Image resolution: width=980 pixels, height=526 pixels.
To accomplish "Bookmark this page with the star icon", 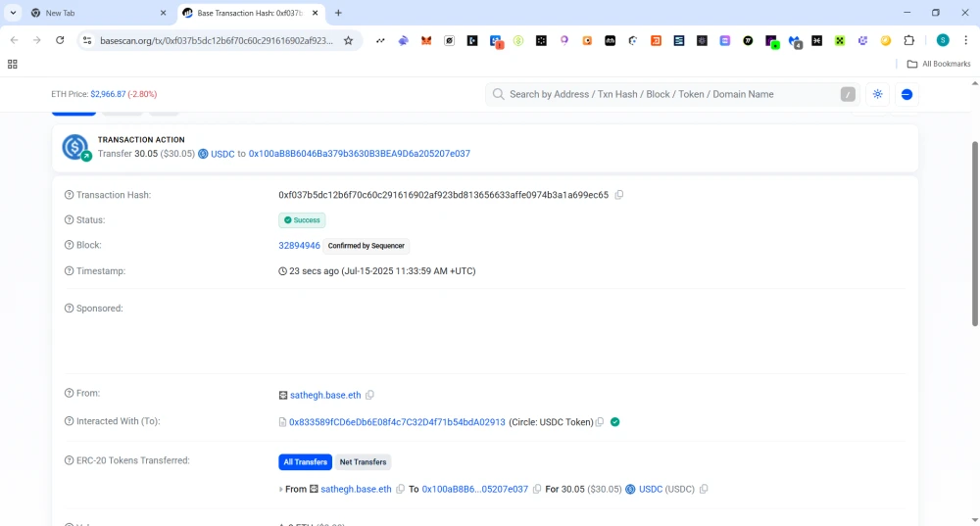I will pyautogui.click(x=348, y=40).
